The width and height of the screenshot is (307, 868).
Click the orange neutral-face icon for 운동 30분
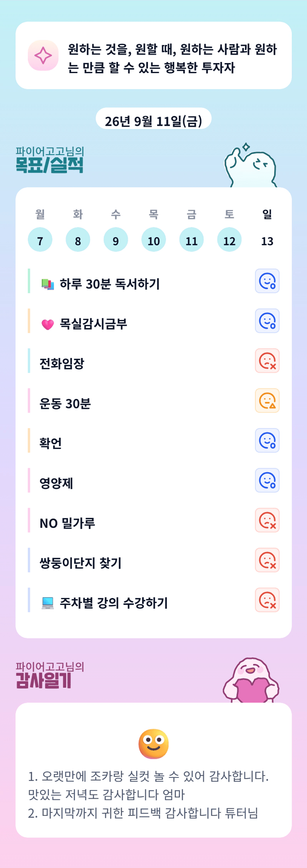click(267, 401)
